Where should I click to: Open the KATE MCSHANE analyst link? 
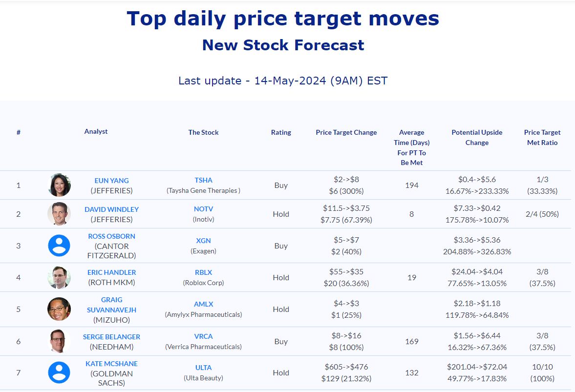111,364
